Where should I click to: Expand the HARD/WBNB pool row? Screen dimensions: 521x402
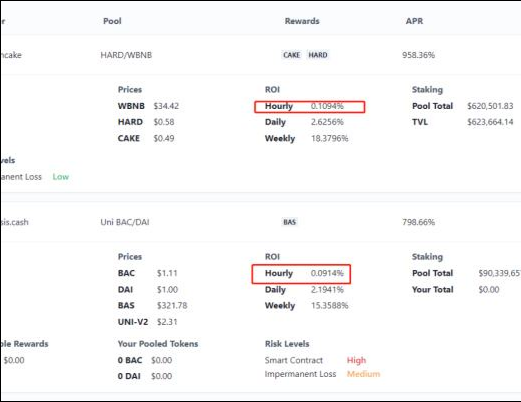pyautogui.click(x=260, y=55)
